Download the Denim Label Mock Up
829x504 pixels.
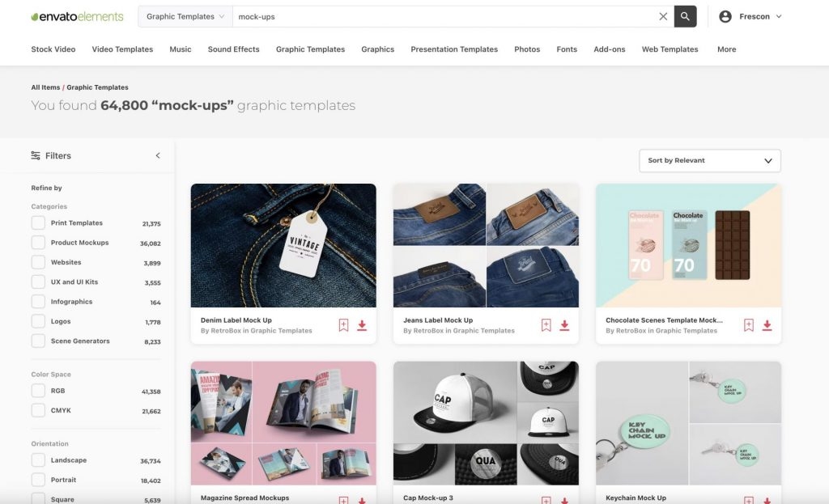point(362,325)
